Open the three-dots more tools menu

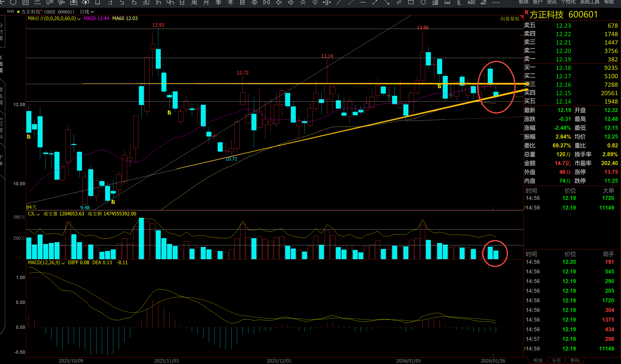496,2
